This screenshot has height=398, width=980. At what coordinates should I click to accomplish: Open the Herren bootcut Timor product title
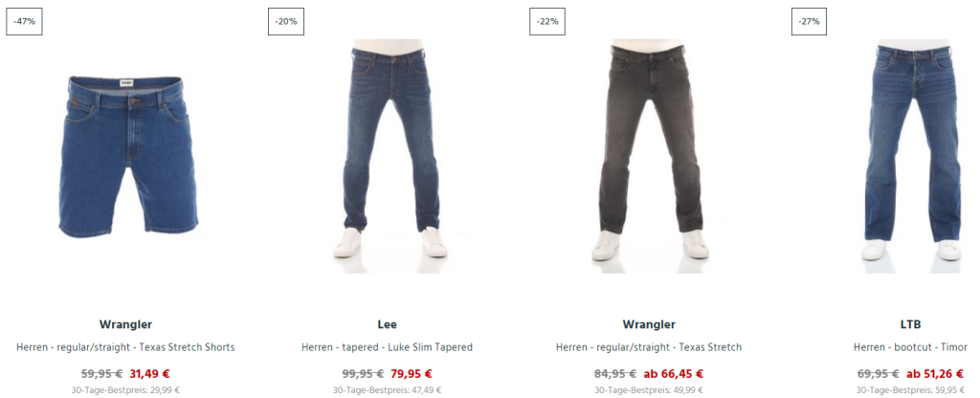[910, 346]
